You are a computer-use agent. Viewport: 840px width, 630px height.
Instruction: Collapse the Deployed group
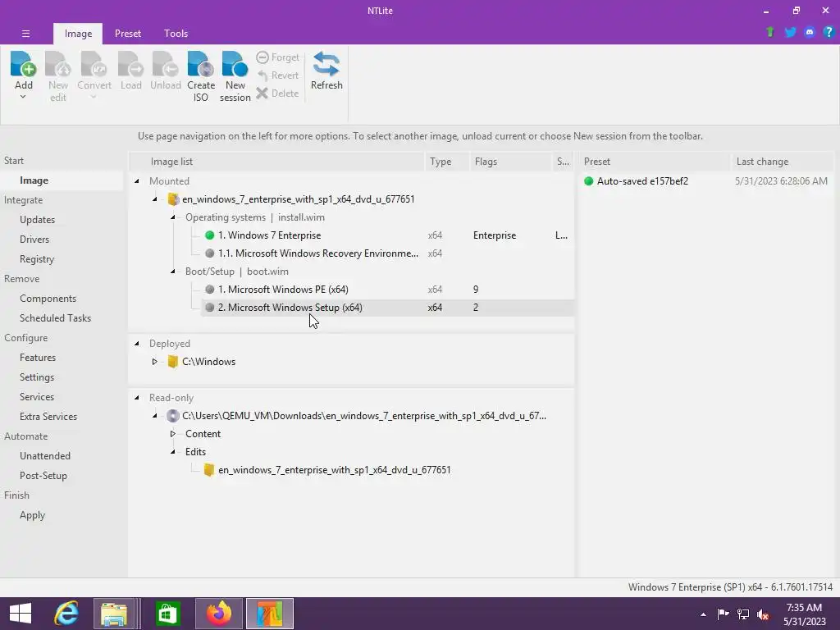(137, 344)
